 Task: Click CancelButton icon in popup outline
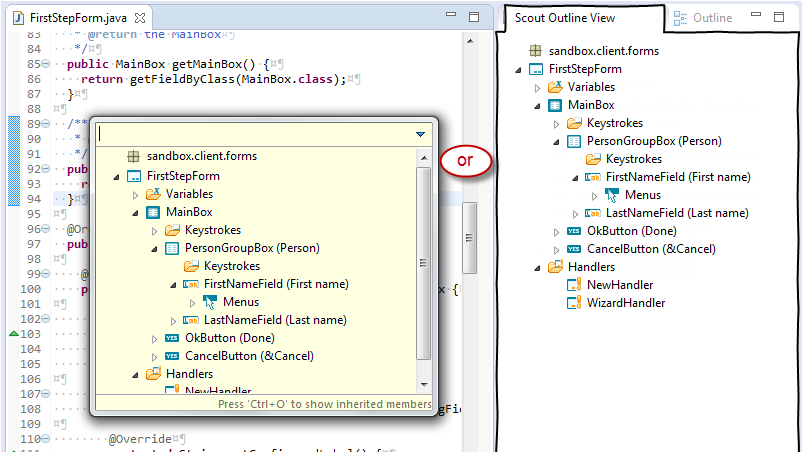click(x=172, y=356)
